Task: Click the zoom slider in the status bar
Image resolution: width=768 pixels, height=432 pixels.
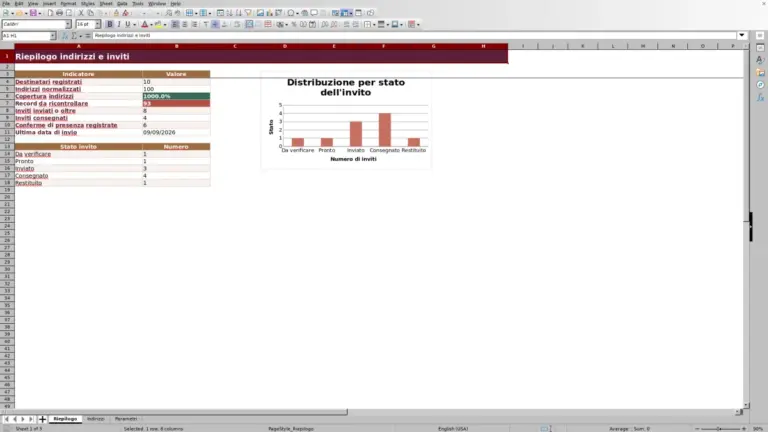Action: coord(720,429)
